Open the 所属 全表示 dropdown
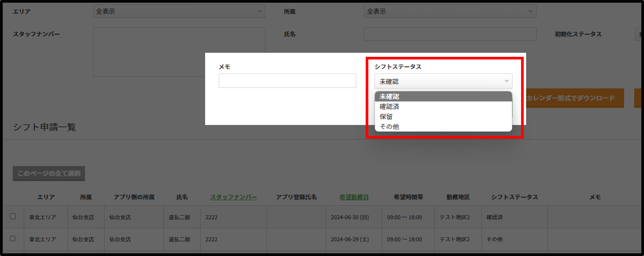 pyautogui.click(x=450, y=11)
